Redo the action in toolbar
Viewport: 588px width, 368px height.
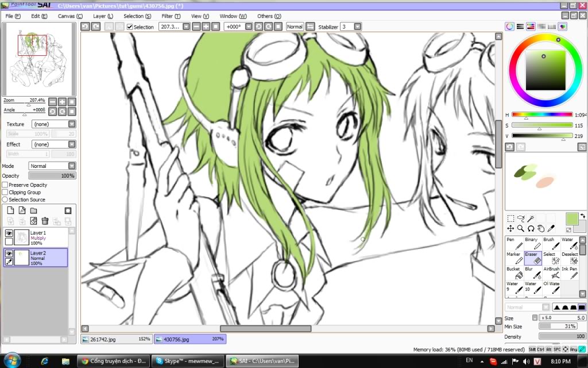click(x=96, y=26)
